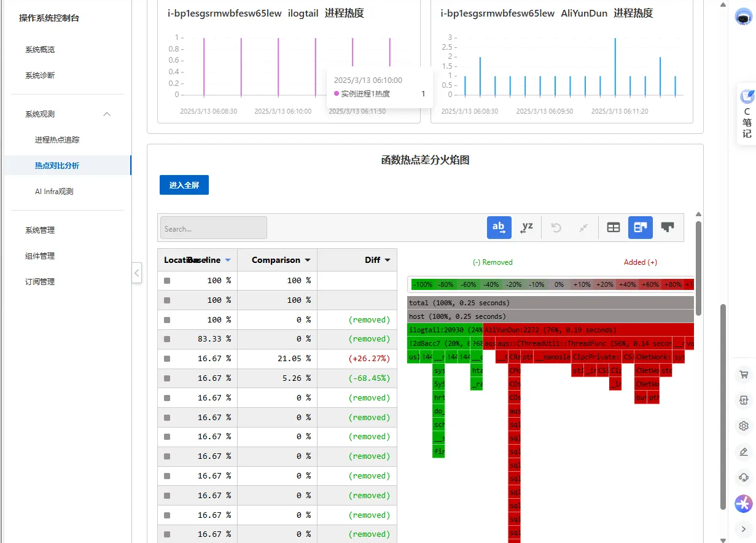Click the row icon of first 100 % row

click(x=167, y=281)
